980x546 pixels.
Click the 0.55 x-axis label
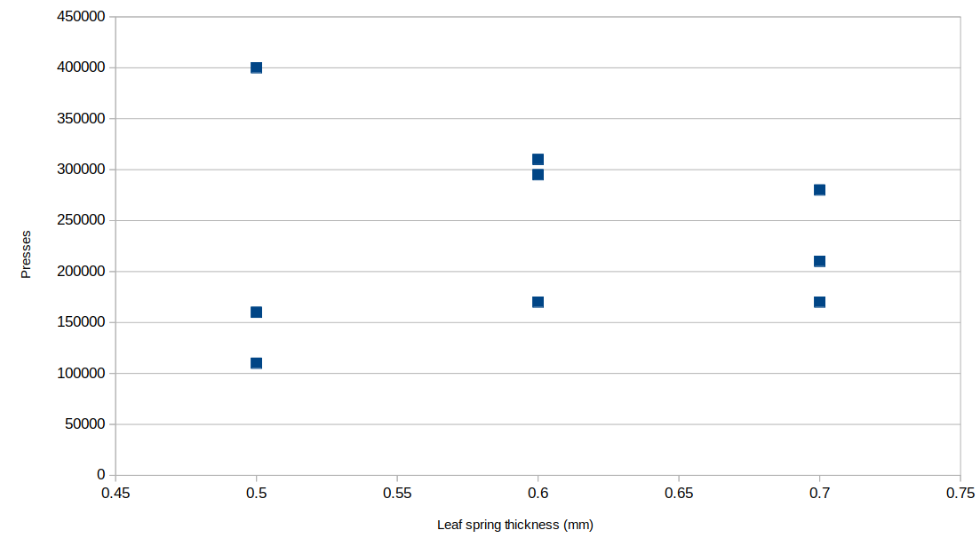(x=397, y=492)
